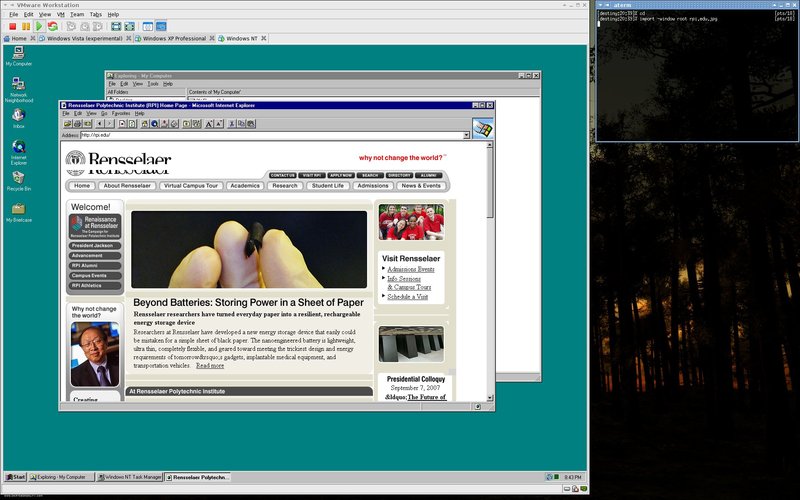Select Windows NT Task Manager taskbar button

[x=130, y=477]
